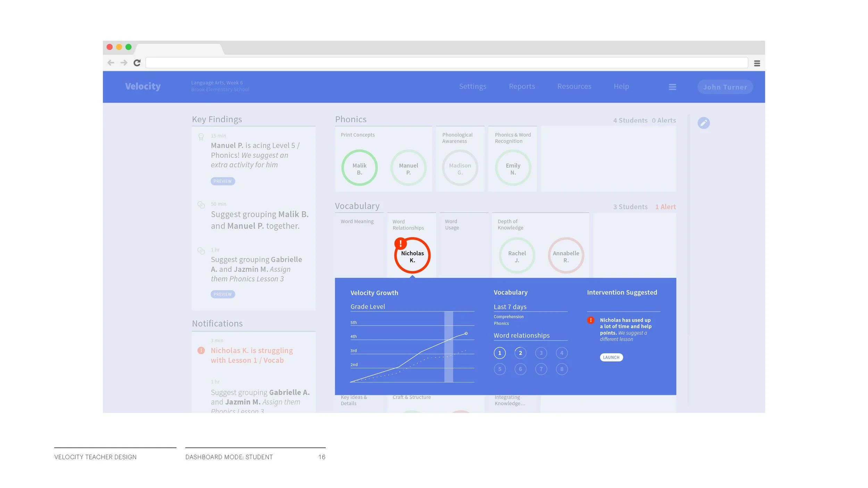Open the Reports menu
Screen dimensions: 868x488
pyautogui.click(x=521, y=86)
